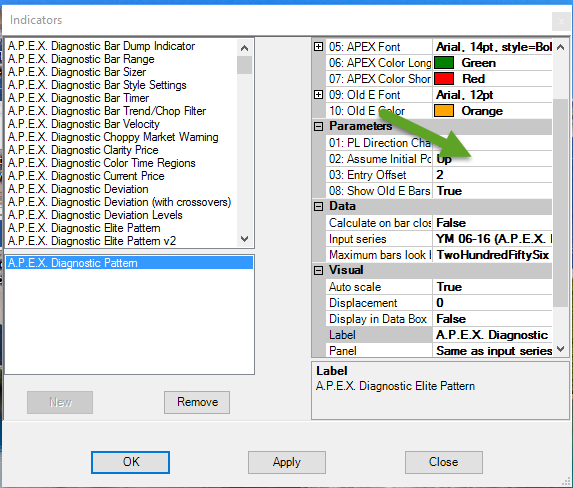This screenshot has width=573, height=488.
Task: Click the Calculate on bar close False value
Action: tap(492, 223)
